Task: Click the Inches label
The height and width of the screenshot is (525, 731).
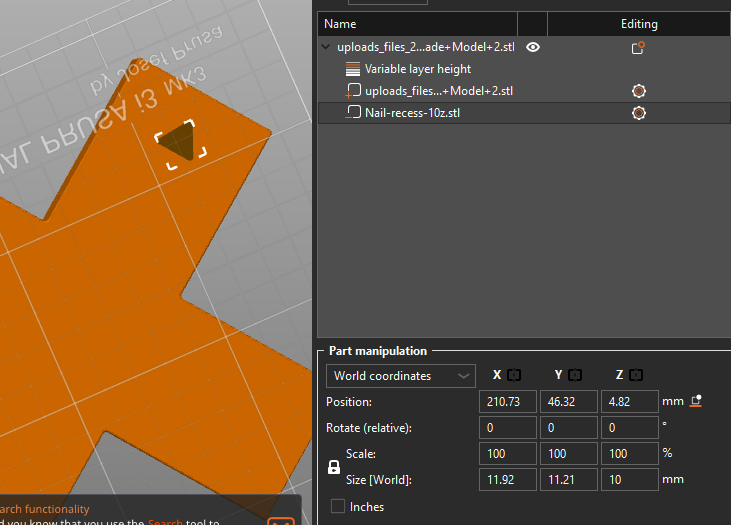Action: click(x=367, y=507)
